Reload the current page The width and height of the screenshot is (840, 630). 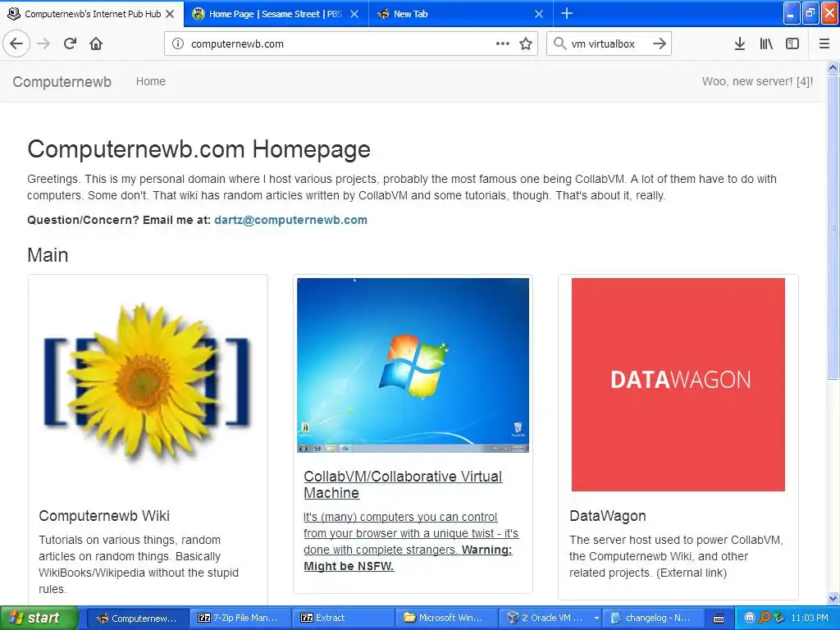(x=70, y=43)
